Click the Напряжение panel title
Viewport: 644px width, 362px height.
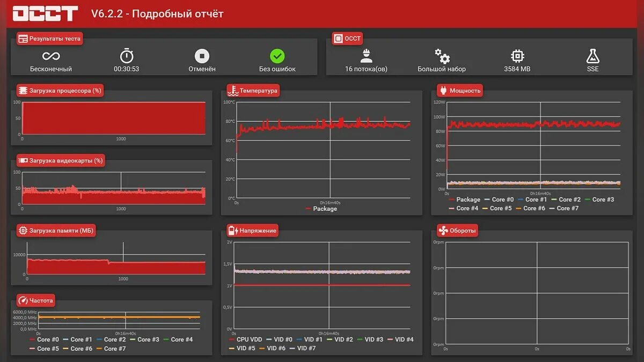pyautogui.click(x=258, y=231)
